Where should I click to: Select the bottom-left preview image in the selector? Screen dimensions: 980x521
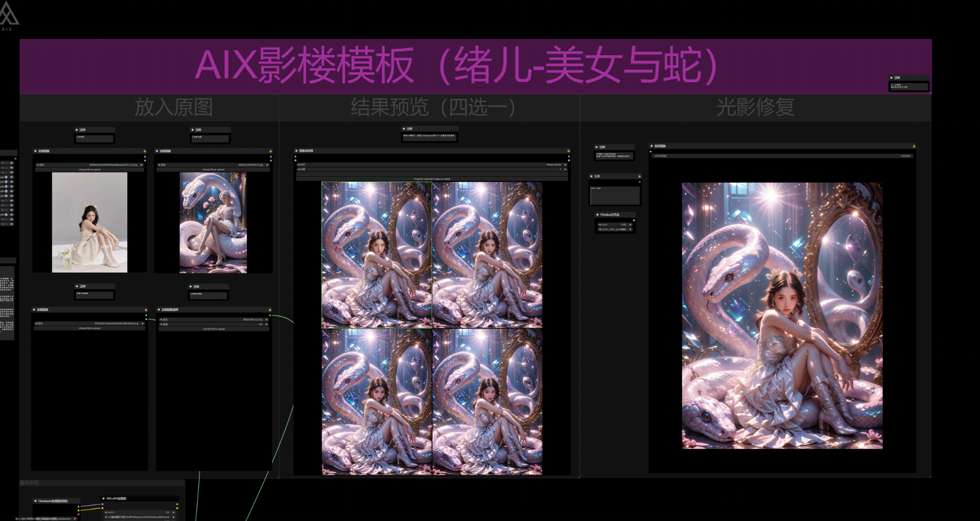pos(377,401)
